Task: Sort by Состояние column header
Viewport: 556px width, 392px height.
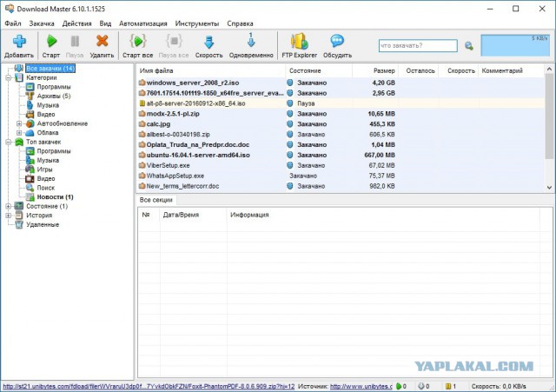Action: (319, 71)
